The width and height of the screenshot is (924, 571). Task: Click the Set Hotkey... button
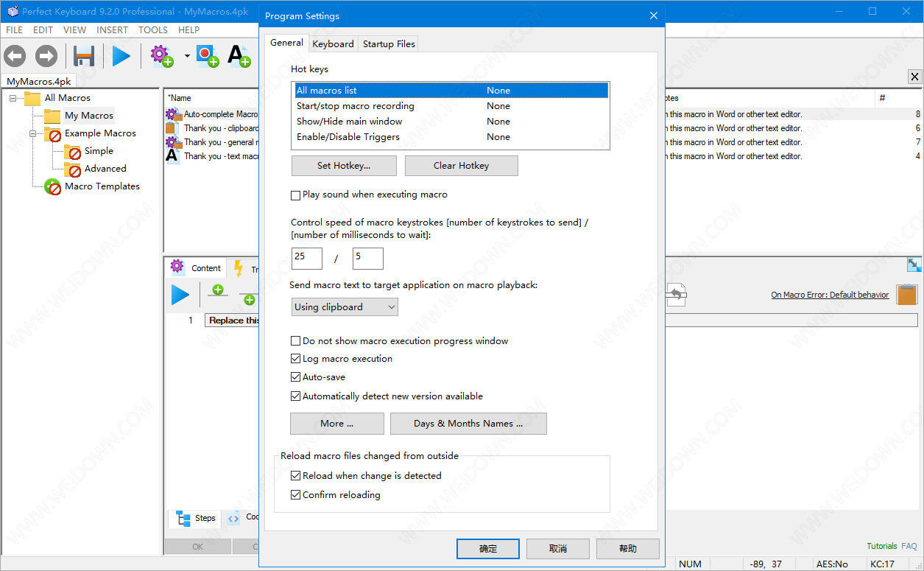(344, 166)
